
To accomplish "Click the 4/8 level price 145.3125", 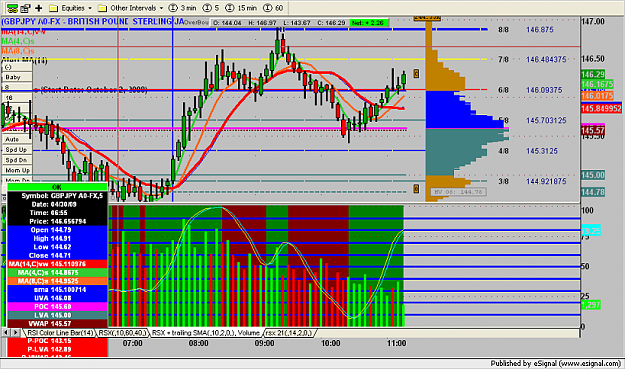I will 541,151.
